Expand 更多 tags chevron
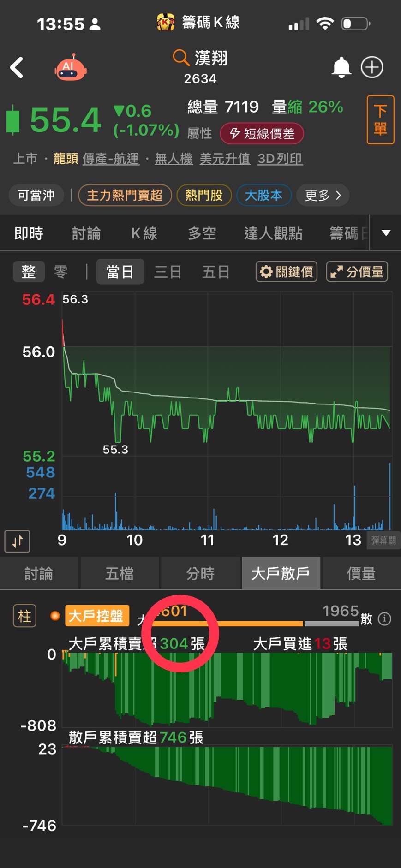 click(x=323, y=195)
